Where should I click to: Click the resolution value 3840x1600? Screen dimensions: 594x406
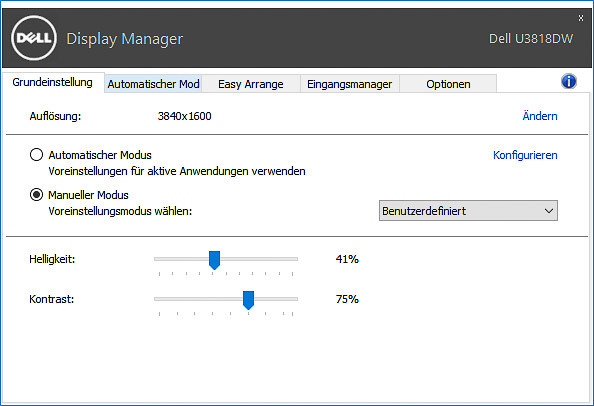[184, 116]
